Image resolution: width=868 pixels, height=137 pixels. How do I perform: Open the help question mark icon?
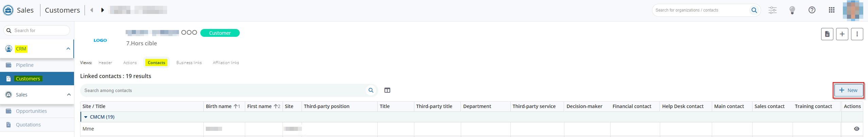coord(812,10)
